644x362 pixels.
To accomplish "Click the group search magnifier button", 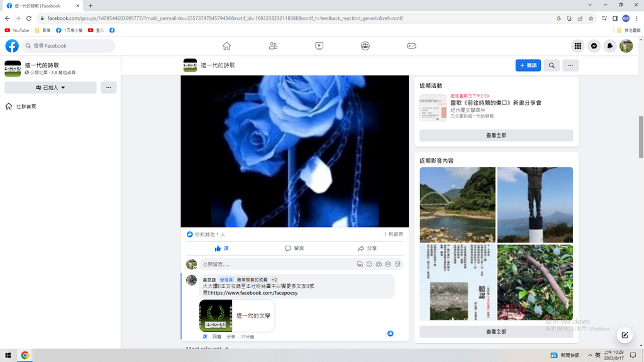I will coord(552,65).
